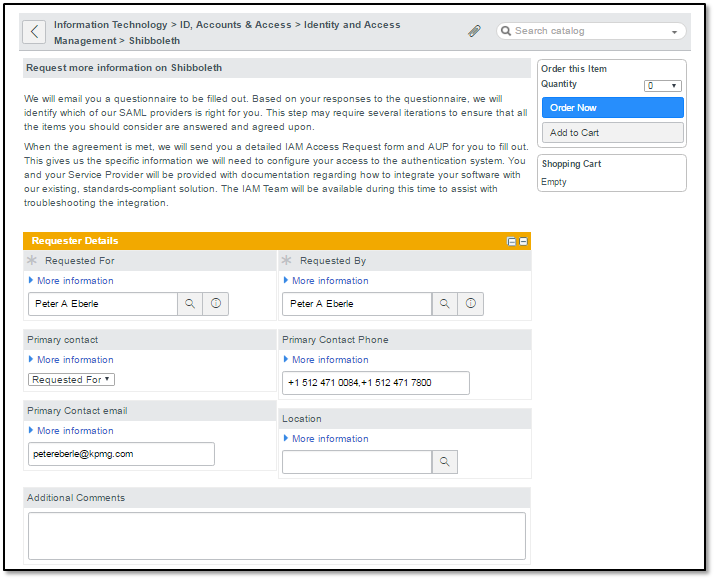Collapse the Requester Details section

523,241
